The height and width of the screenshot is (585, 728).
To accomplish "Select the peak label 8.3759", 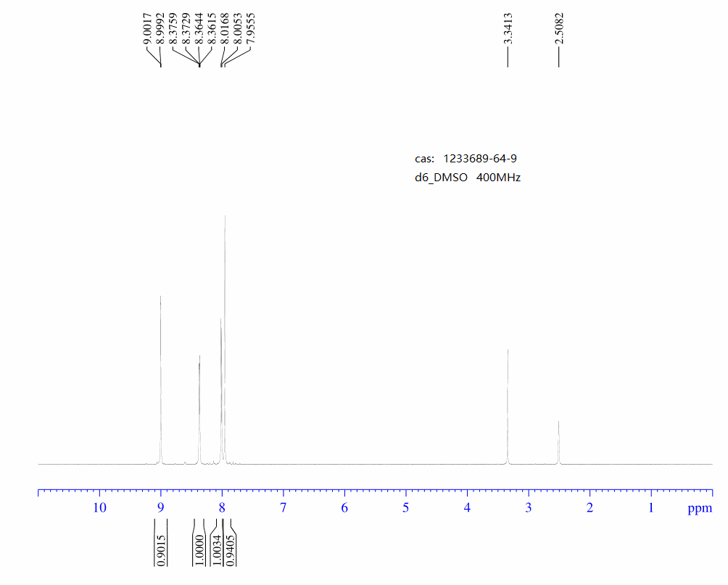I will point(173,29).
